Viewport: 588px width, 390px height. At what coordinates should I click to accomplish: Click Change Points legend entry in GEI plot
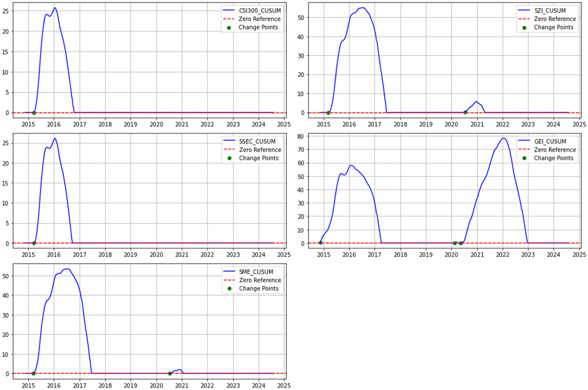pos(547,158)
